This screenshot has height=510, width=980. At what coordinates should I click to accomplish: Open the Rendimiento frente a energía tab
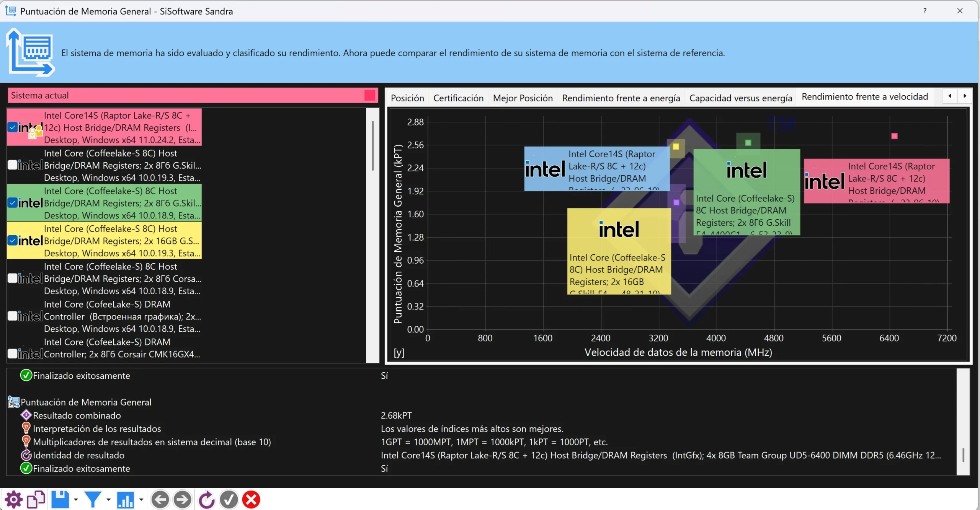click(x=621, y=98)
